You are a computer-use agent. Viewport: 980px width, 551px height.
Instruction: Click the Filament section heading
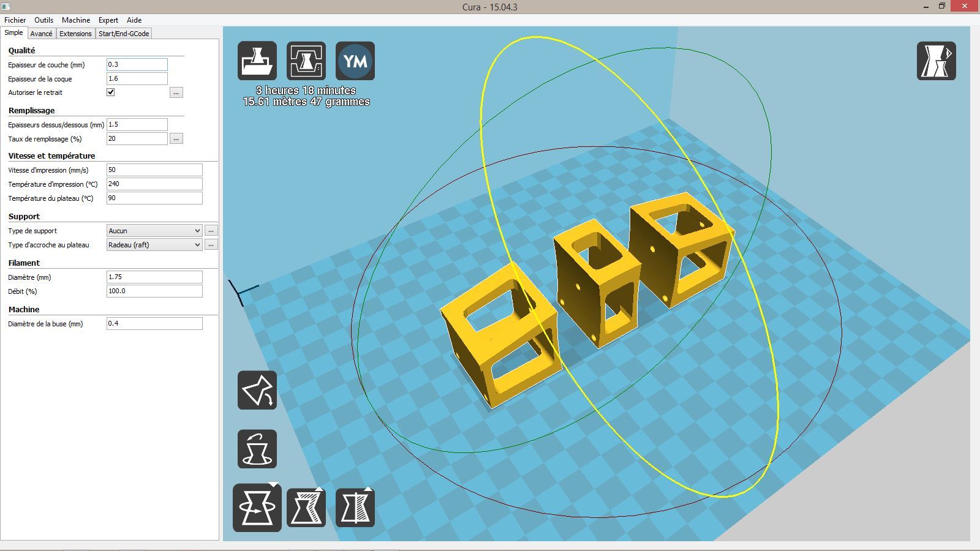point(24,263)
